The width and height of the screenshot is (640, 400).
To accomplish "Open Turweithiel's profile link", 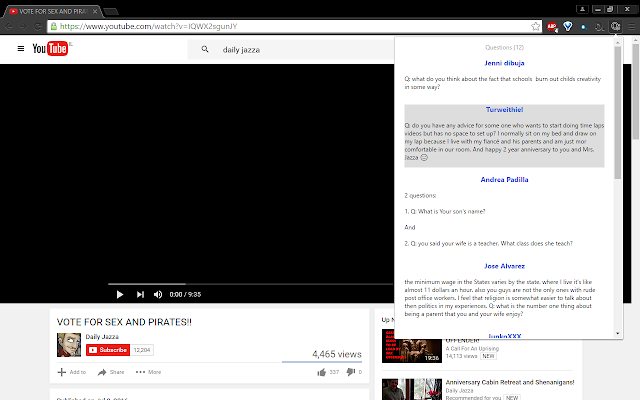I will tap(504, 109).
